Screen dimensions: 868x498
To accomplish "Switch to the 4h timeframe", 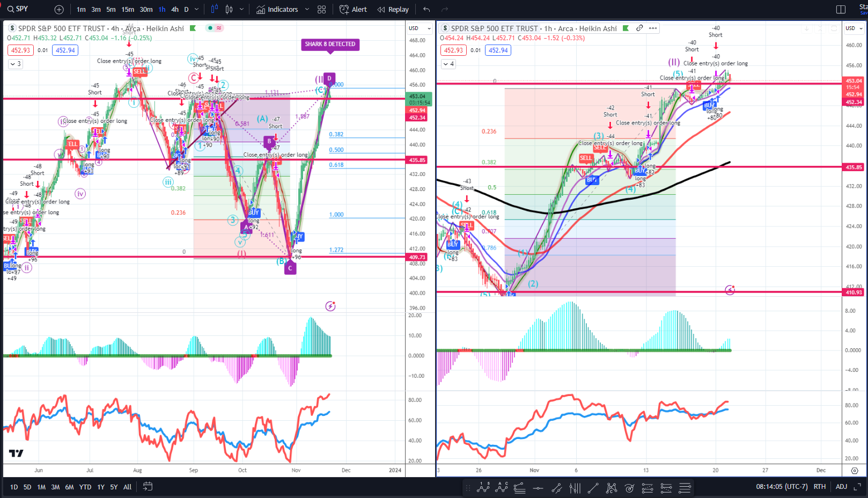I will [175, 10].
